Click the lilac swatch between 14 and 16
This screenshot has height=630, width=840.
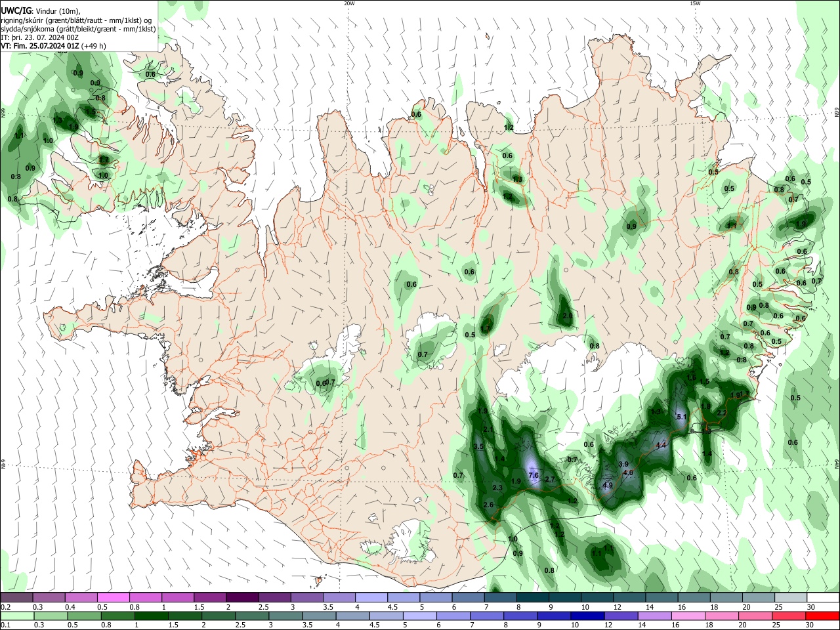(x=654, y=616)
